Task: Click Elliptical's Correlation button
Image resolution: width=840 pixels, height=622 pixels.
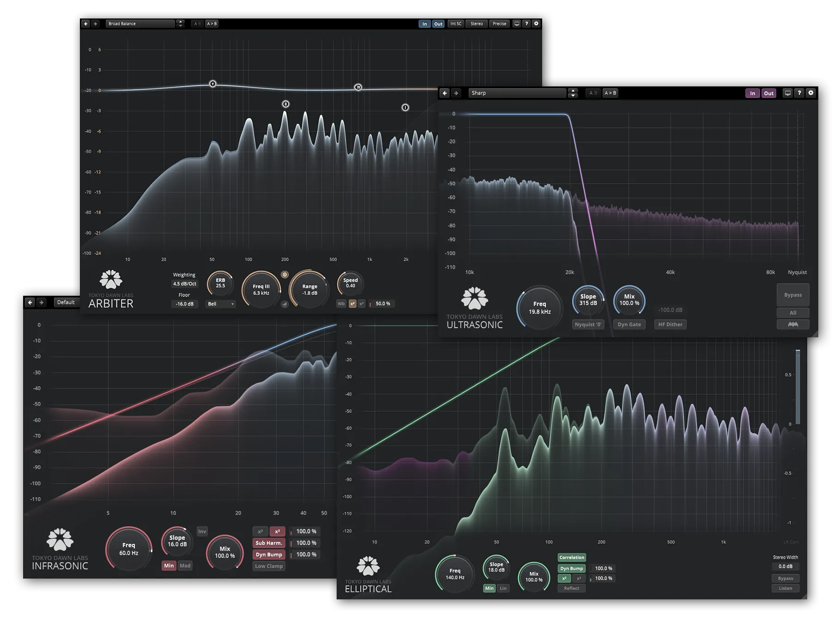Action: (572, 557)
